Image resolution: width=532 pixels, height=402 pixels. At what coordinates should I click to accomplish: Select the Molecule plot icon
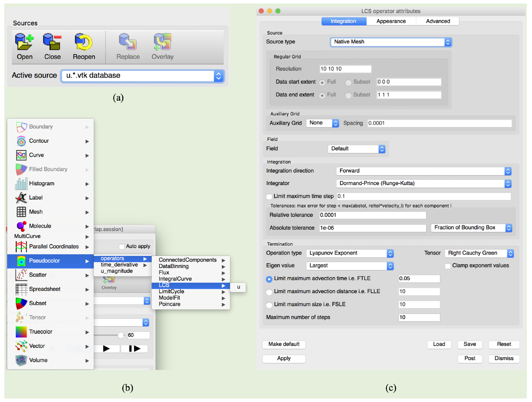[21, 226]
